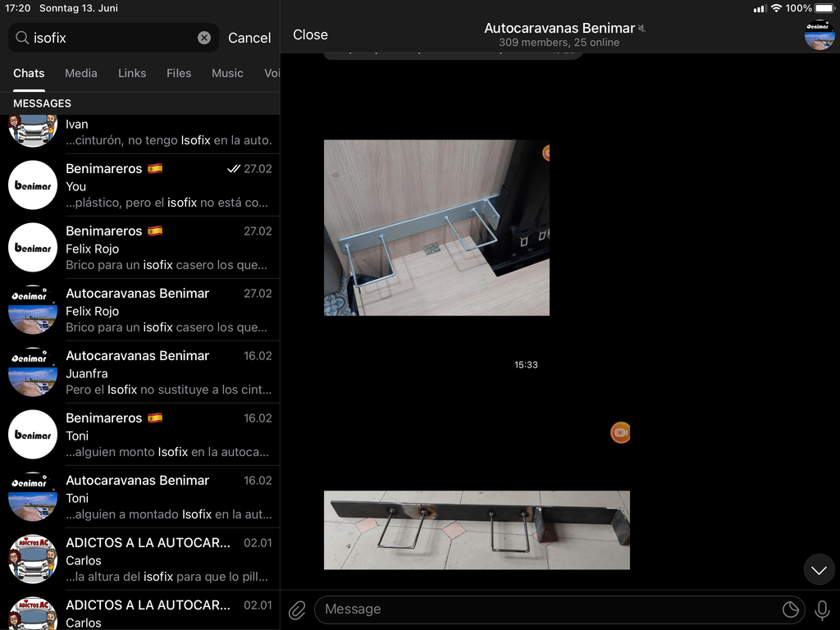This screenshot has width=840, height=630.
Task: Select the Chats tab
Action: point(29,73)
